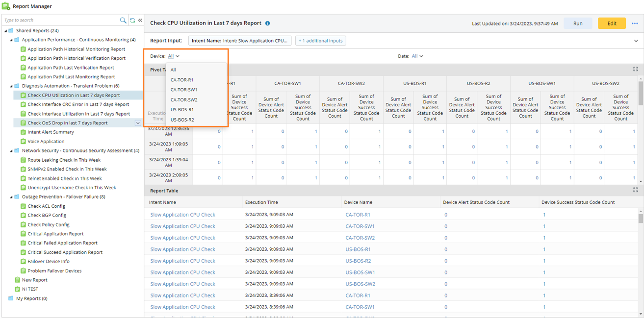Open the three-dot more options menu
Screen dimensions: 644x319
pos(635,24)
